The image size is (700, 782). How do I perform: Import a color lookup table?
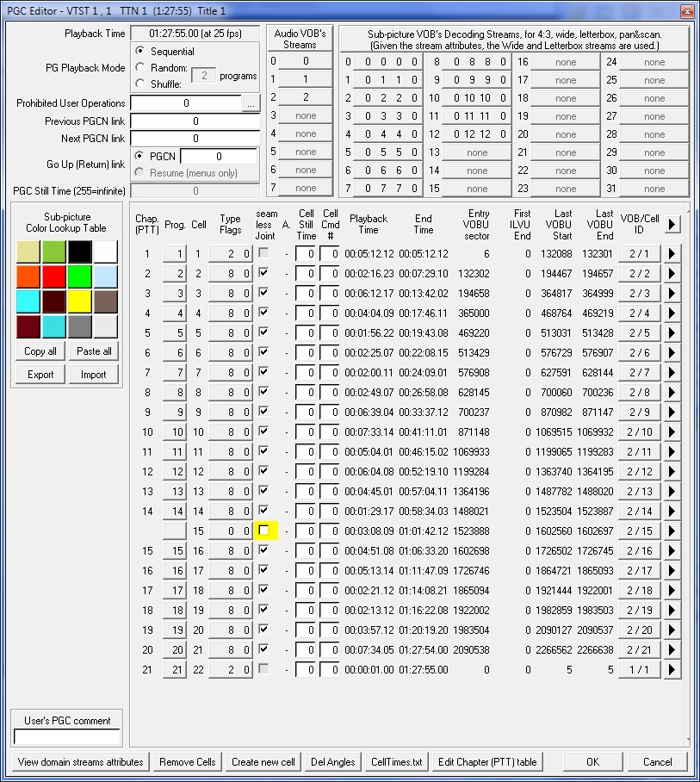(94, 375)
